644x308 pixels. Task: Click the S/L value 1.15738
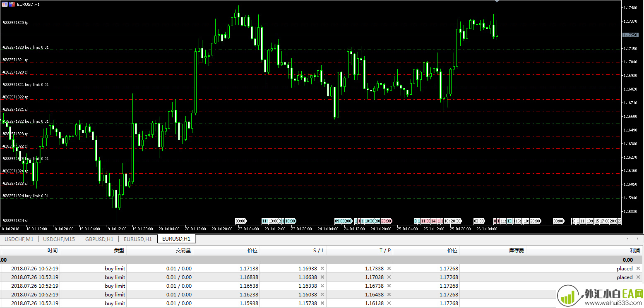point(308,303)
